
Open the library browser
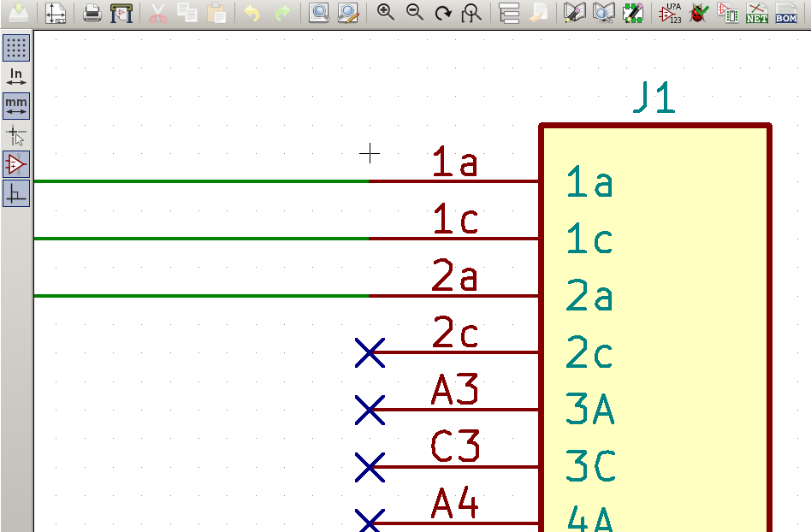[x=604, y=13]
